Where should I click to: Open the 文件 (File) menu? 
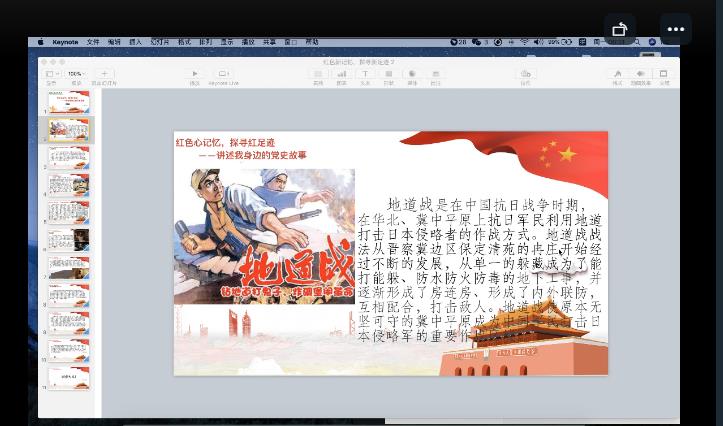93,42
